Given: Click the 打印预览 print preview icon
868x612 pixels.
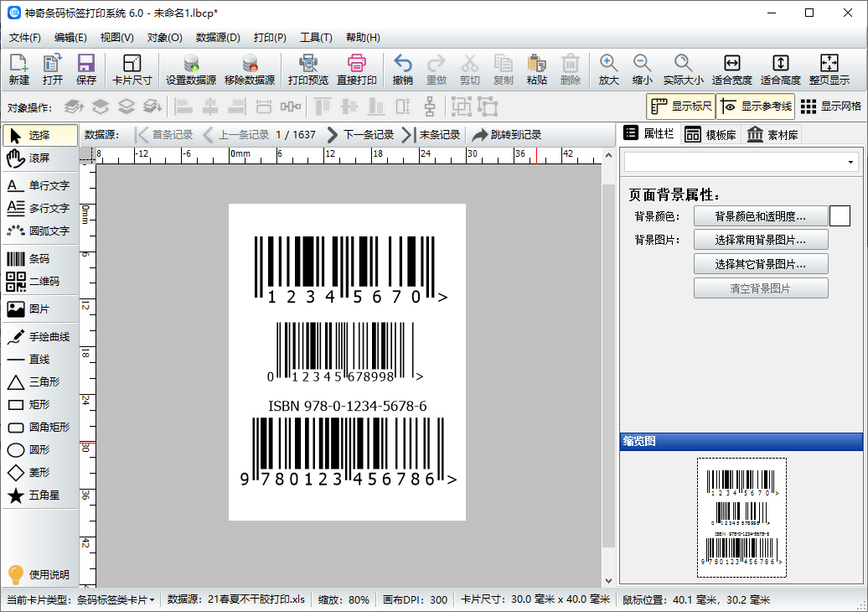Looking at the screenshot, I should click(x=307, y=70).
